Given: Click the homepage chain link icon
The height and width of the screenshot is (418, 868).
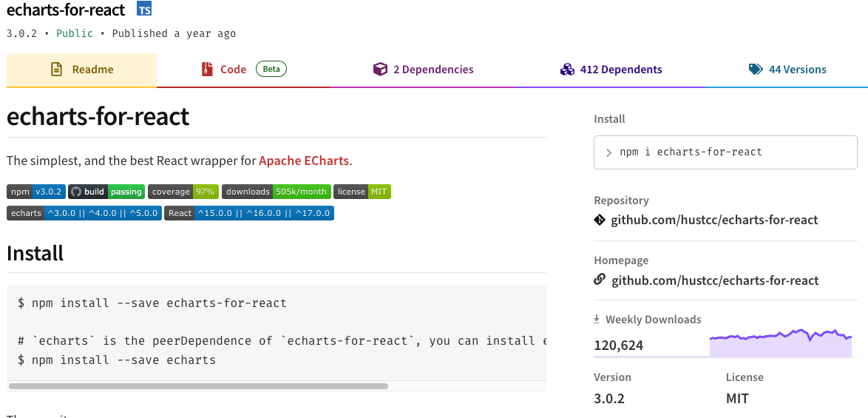Looking at the screenshot, I should [x=600, y=280].
